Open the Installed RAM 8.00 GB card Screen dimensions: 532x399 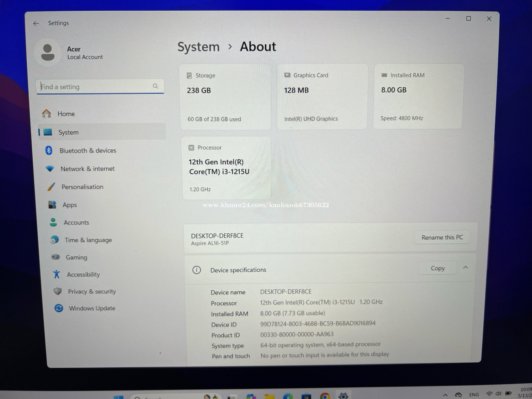[x=418, y=96]
